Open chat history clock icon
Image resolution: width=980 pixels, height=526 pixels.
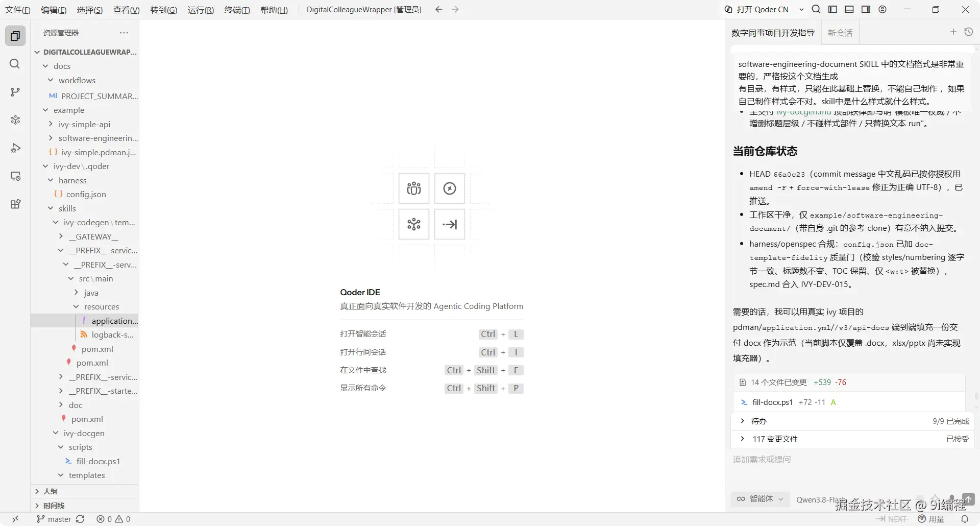969,32
